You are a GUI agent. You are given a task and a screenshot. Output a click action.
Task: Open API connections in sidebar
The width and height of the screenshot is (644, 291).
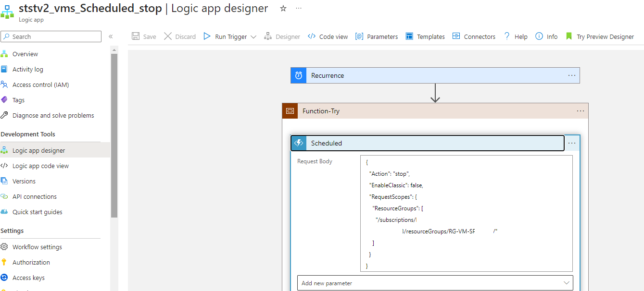(35, 196)
